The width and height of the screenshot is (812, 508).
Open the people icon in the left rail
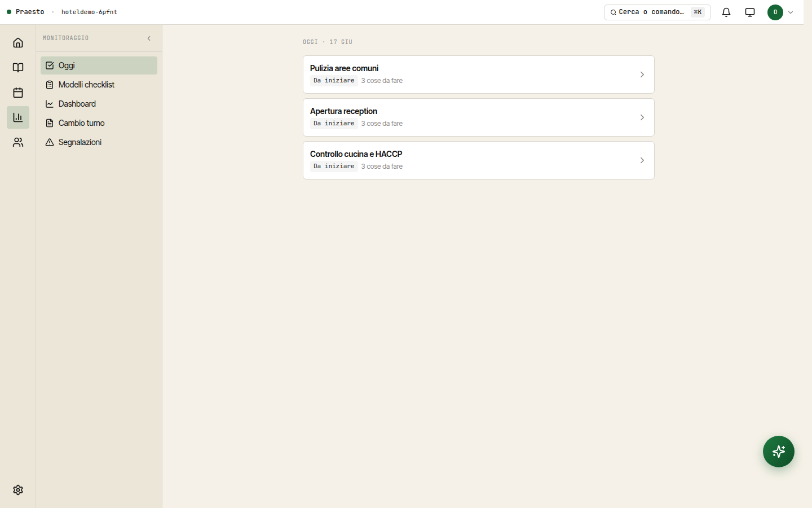[18, 142]
